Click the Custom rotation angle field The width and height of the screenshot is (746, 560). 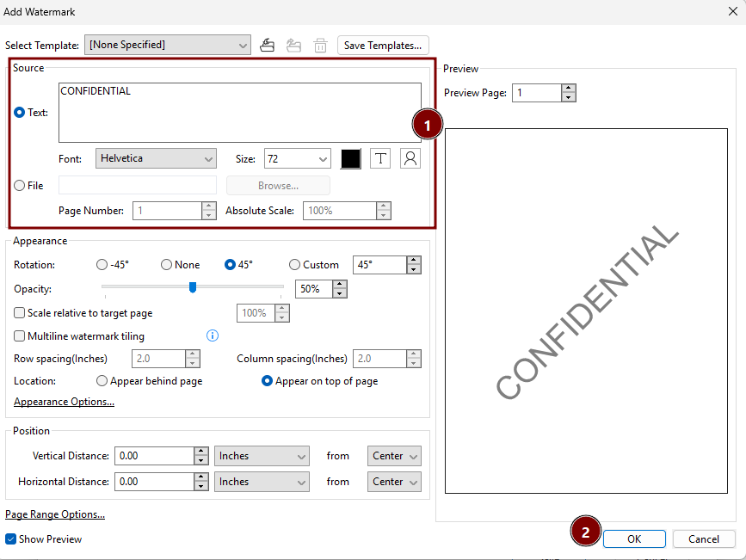tap(379, 265)
